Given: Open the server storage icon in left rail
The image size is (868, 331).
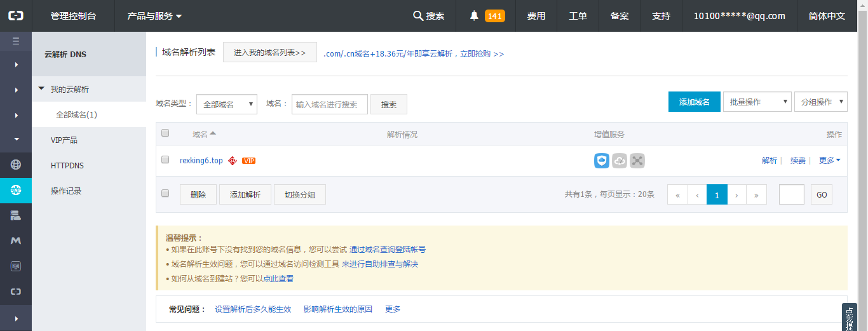Looking at the screenshot, I should (x=16, y=215).
